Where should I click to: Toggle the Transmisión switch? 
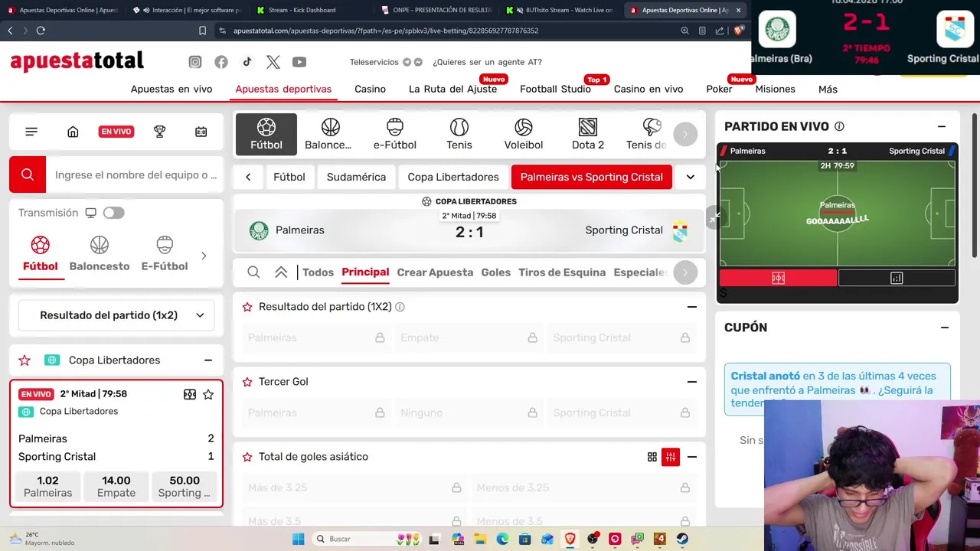[113, 213]
